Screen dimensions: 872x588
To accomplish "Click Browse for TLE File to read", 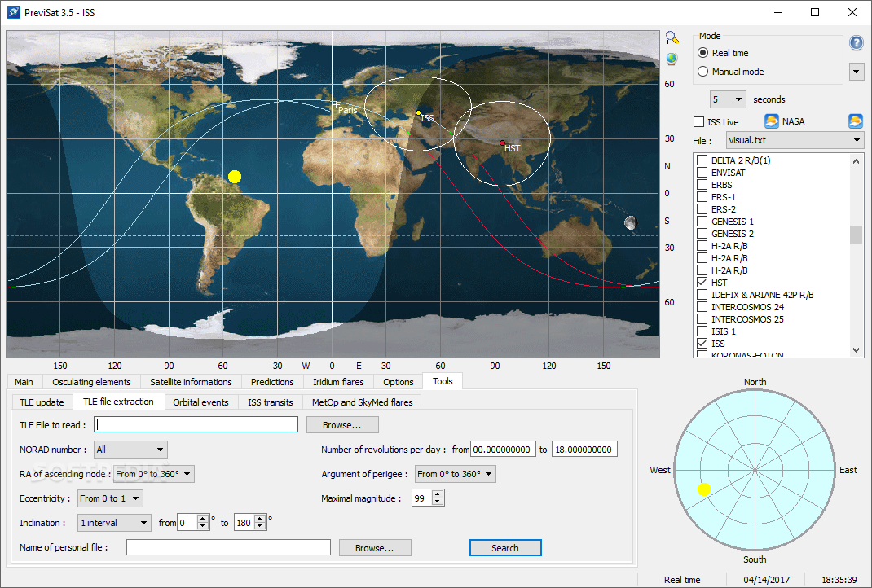I will 342,425.
